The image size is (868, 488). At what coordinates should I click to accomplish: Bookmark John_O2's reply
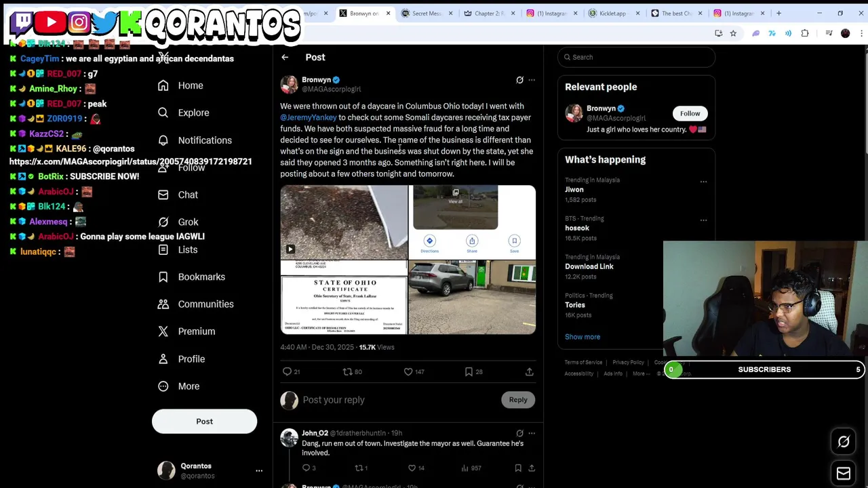coord(517,468)
